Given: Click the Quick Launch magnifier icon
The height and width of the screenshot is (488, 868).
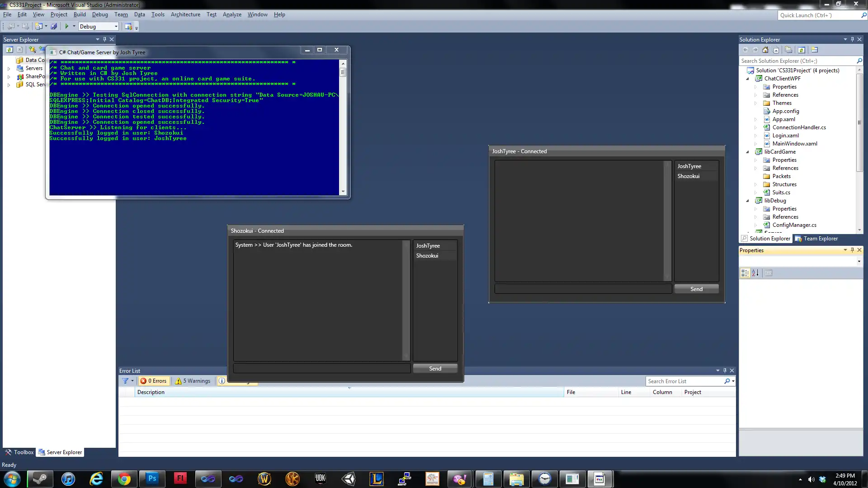Looking at the screenshot, I should (x=863, y=15).
